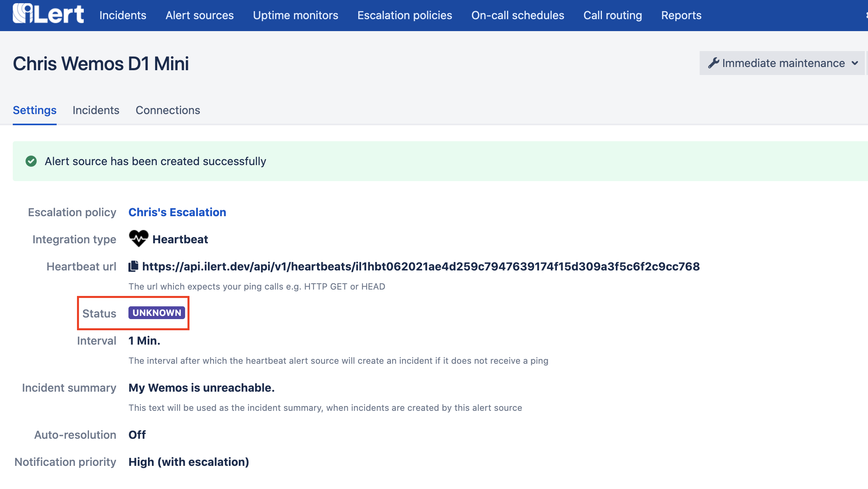The width and height of the screenshot is (868, 489).
Task: Click the 'Status' field label
Action: (99, 314)
